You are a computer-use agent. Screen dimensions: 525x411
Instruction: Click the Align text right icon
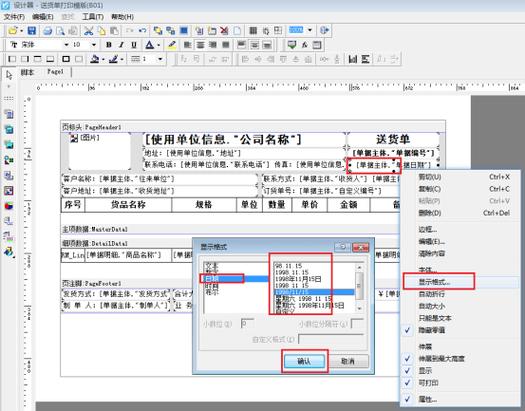pos(213,45)
